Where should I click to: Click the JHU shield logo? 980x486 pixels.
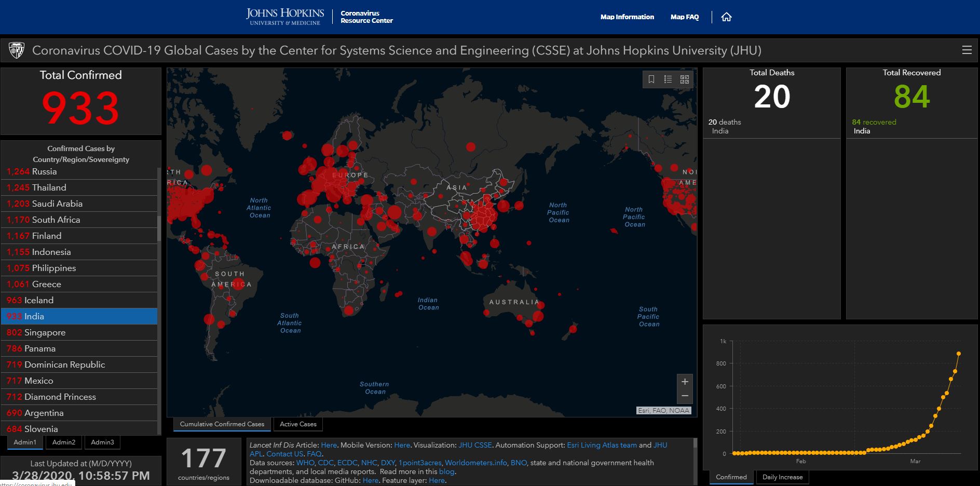(17, 50)
